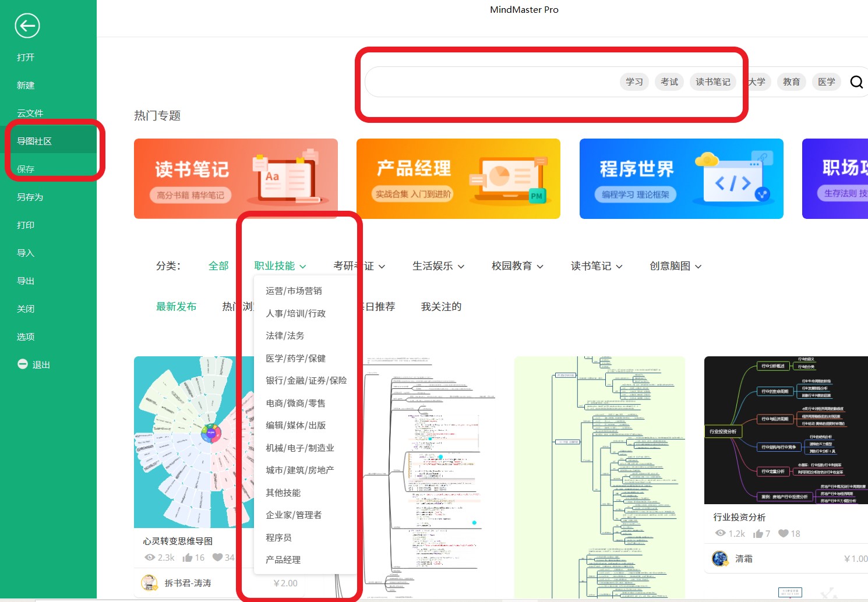The width and height of the screenshot is (868, 602).
Task: Click the 考试 search tag
Action: pos(669,82)
